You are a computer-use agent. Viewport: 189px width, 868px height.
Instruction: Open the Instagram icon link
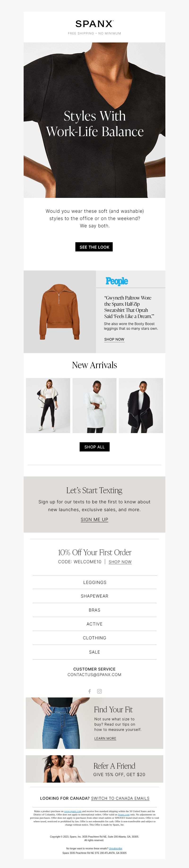coord(99,691)
